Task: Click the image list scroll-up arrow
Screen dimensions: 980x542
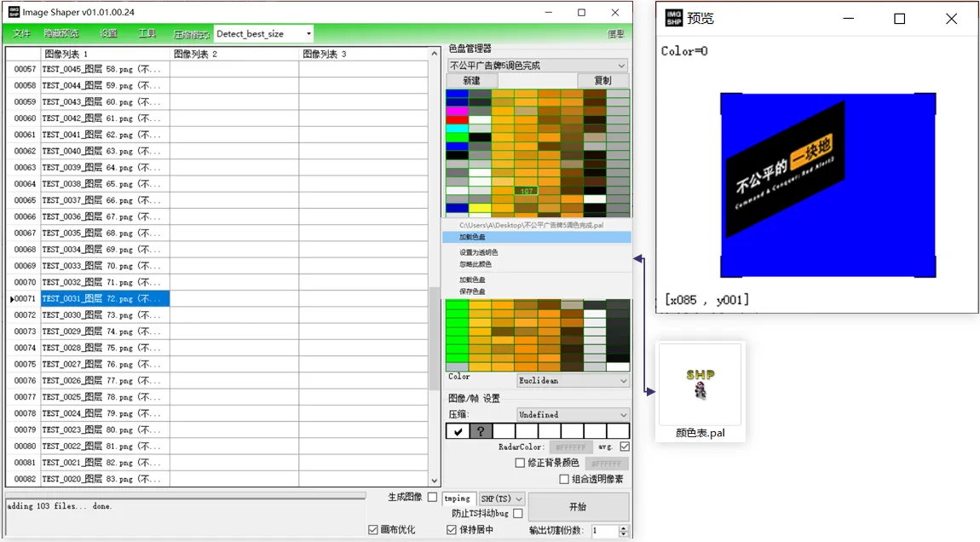Action: 435,54
